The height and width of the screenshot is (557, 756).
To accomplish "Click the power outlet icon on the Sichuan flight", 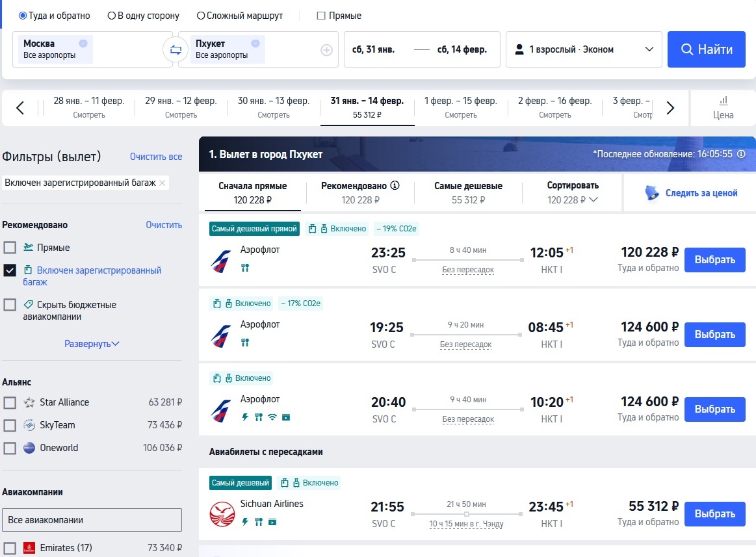I will [x=245, y=522].
